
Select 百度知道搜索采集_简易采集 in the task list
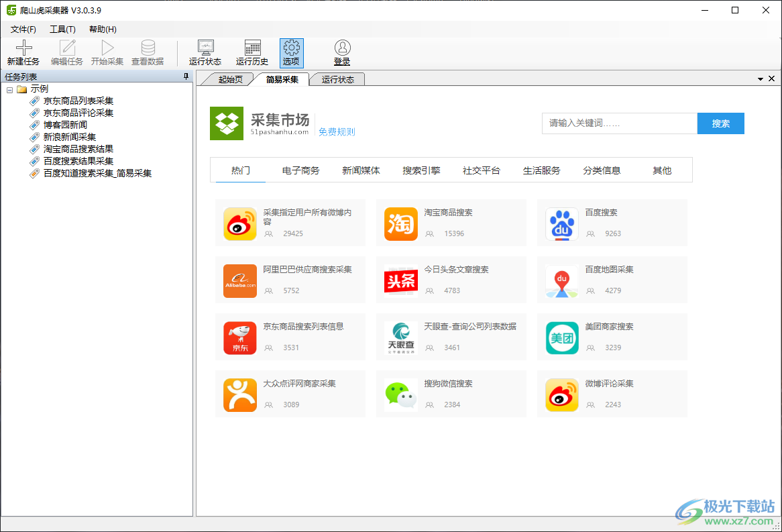[97, 173]
